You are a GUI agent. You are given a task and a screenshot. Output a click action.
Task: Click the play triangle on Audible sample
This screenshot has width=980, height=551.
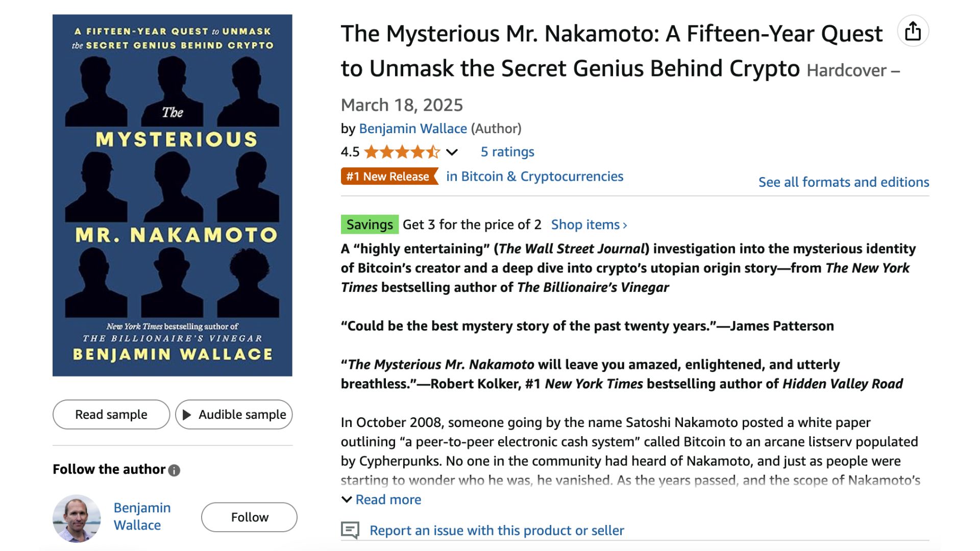point(187,415)
